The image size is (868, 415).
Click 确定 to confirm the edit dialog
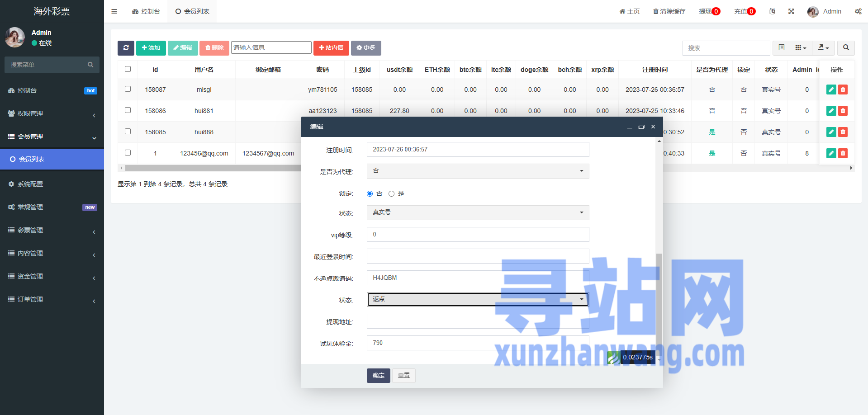[x=379, y=376]
